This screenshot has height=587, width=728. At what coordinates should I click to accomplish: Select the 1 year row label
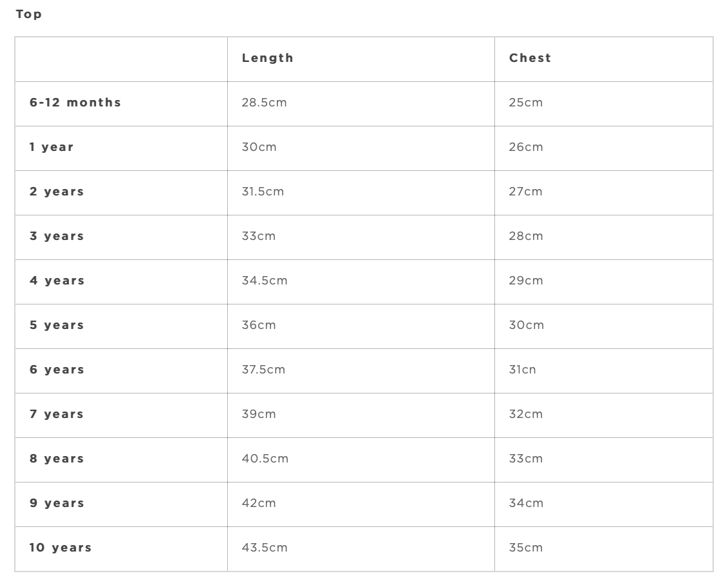(x=52, y=147)
